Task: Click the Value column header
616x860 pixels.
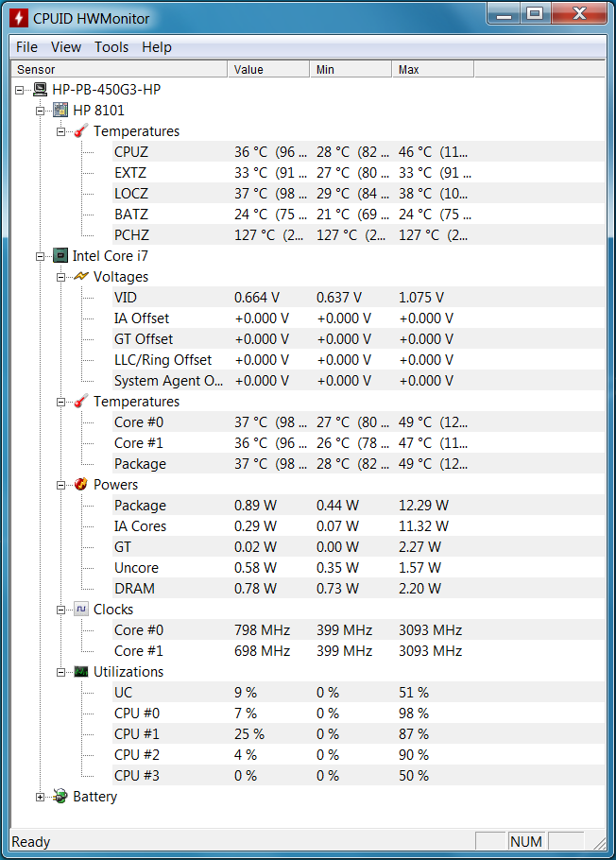Action: pyautogui.click(x=268, y=70)
